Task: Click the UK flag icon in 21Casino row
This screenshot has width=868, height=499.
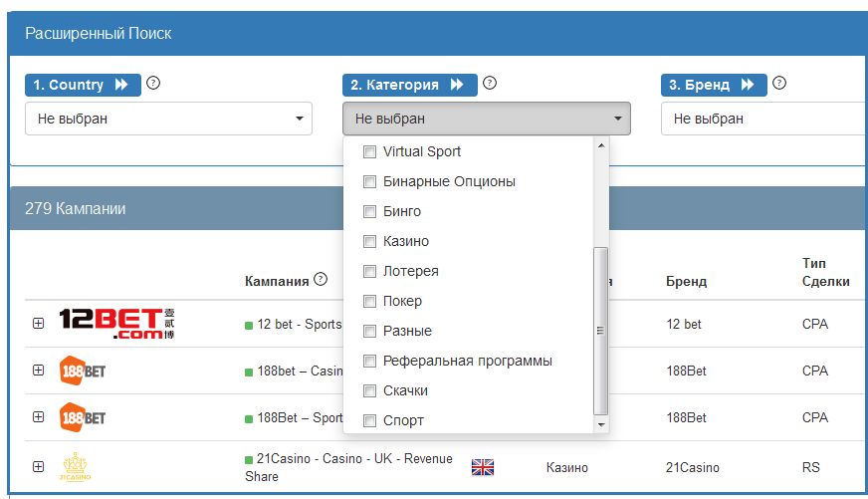Action: (x=483, y=467)
